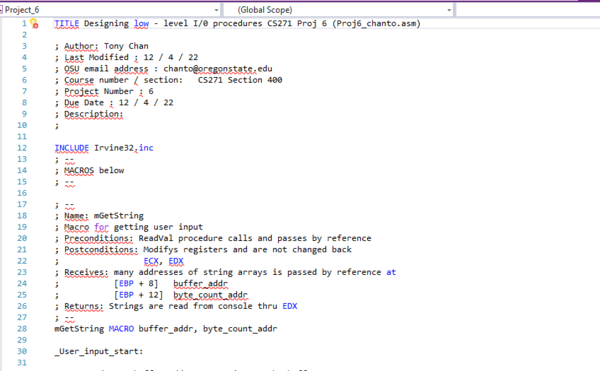Click line number 30 in the gutter
The image size is (600, 371).
click(x=22, y=351)
